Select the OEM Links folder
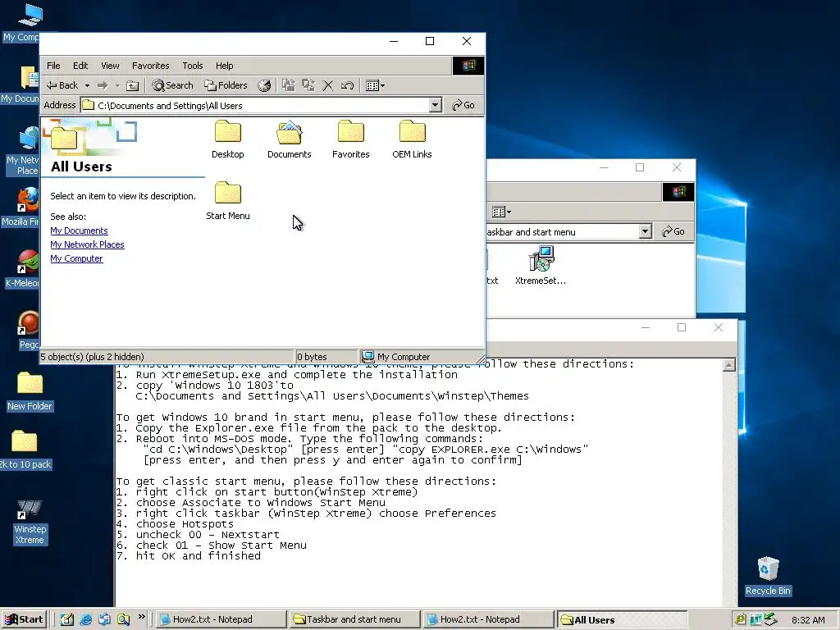840x630 pixels. [412, 139]
